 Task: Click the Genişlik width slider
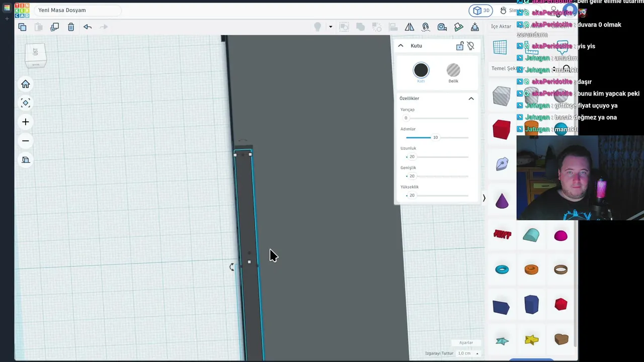pos(437,176)
